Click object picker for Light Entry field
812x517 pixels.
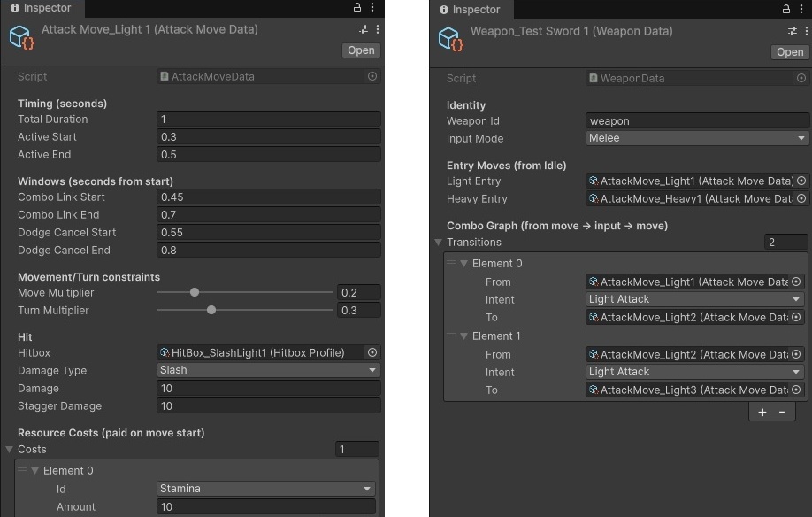tap(801, 181)
